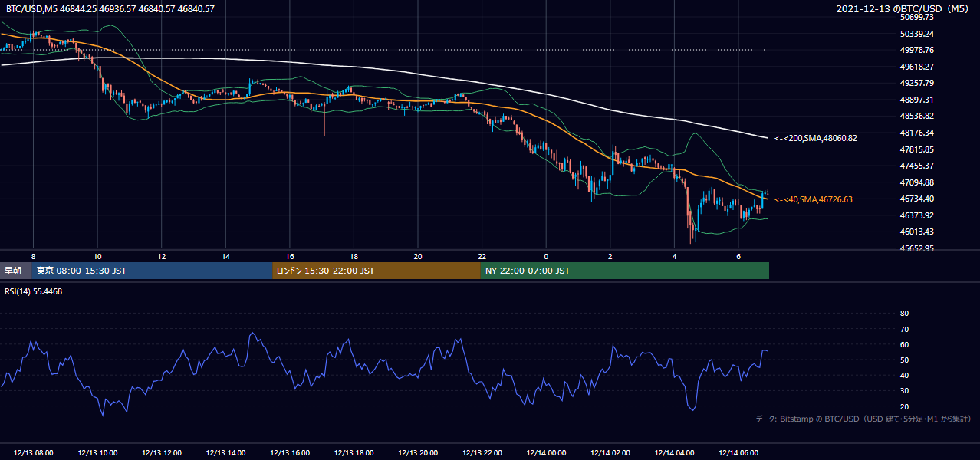The image size is (980, 460).
Task: Click price axis value 50699.73
Action: tap(917, 17)
